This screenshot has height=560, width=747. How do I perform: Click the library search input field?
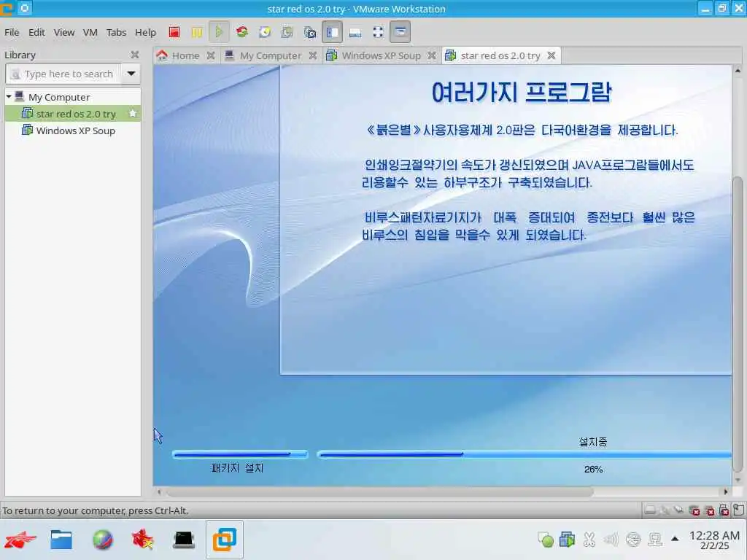(63, 74)
